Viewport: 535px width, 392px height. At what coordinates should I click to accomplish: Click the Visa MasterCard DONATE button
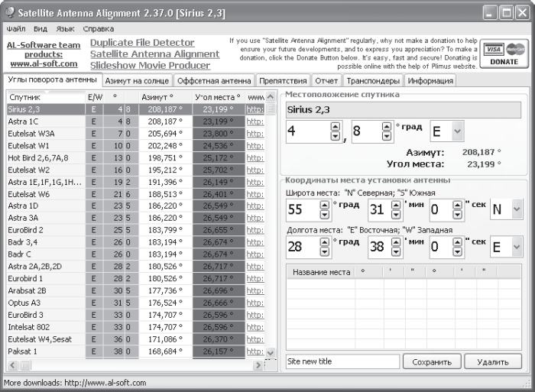coord(504,54)
